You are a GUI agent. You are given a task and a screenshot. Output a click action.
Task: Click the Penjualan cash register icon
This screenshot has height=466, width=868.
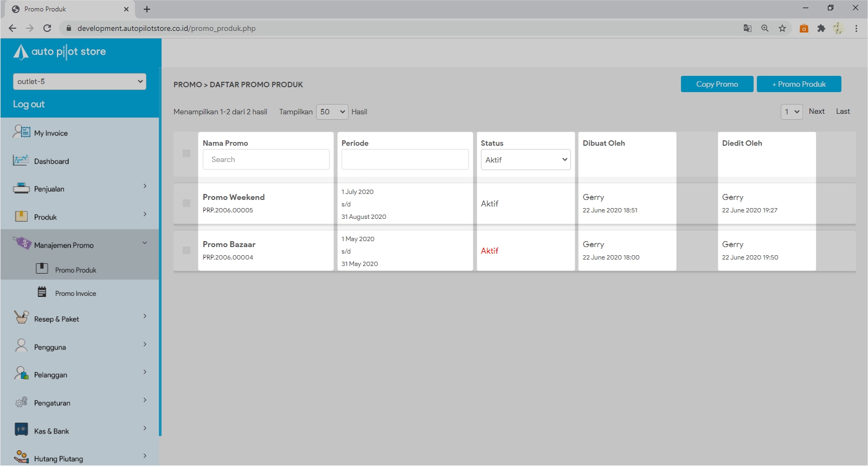click(x=21, y=189)
